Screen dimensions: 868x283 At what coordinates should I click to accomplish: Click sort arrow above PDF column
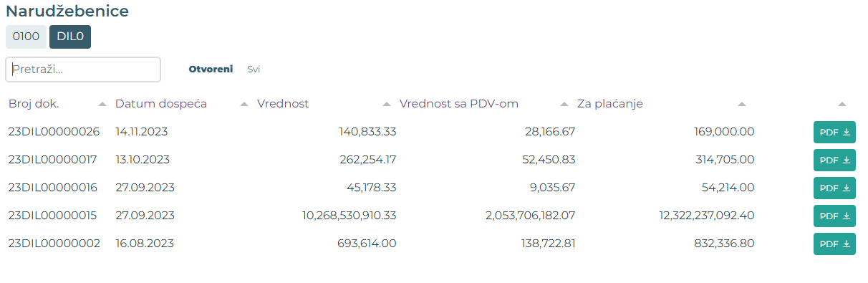point(842,105)
